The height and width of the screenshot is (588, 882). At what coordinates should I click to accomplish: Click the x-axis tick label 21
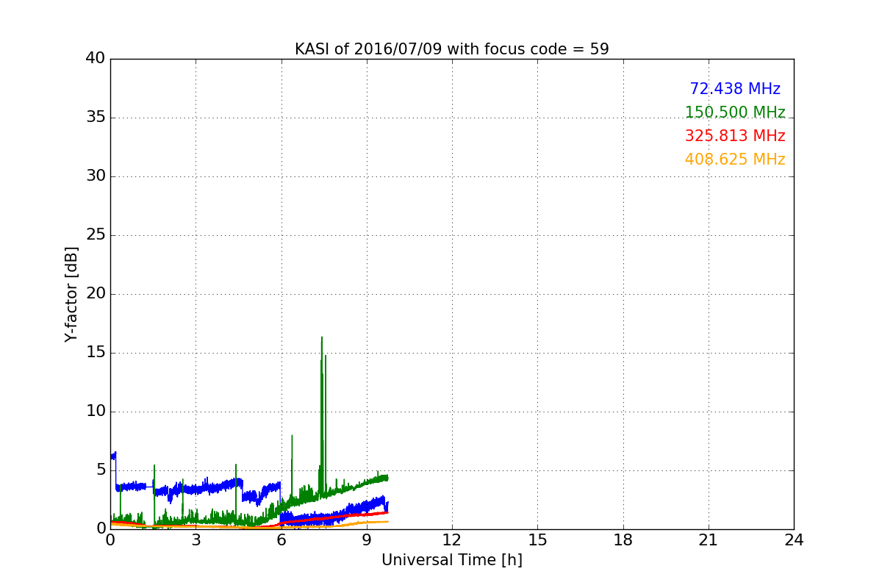pyautogui.click(x=709, y=539)
